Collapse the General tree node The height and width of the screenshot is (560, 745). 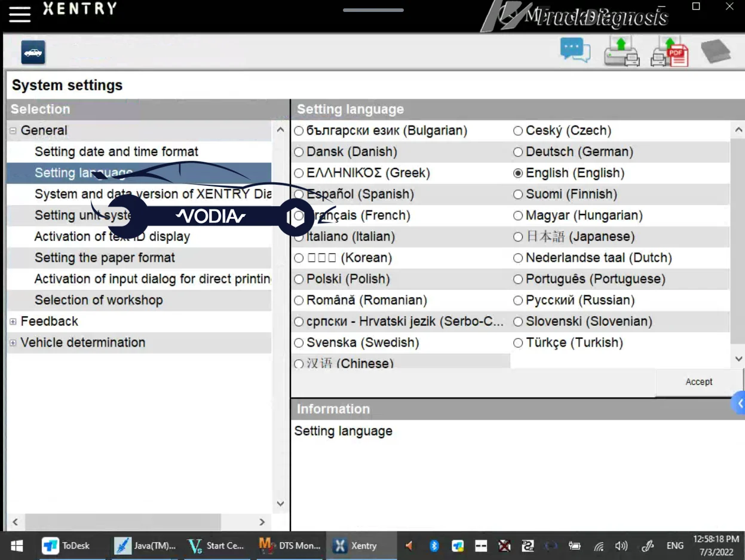pos(13,131)
